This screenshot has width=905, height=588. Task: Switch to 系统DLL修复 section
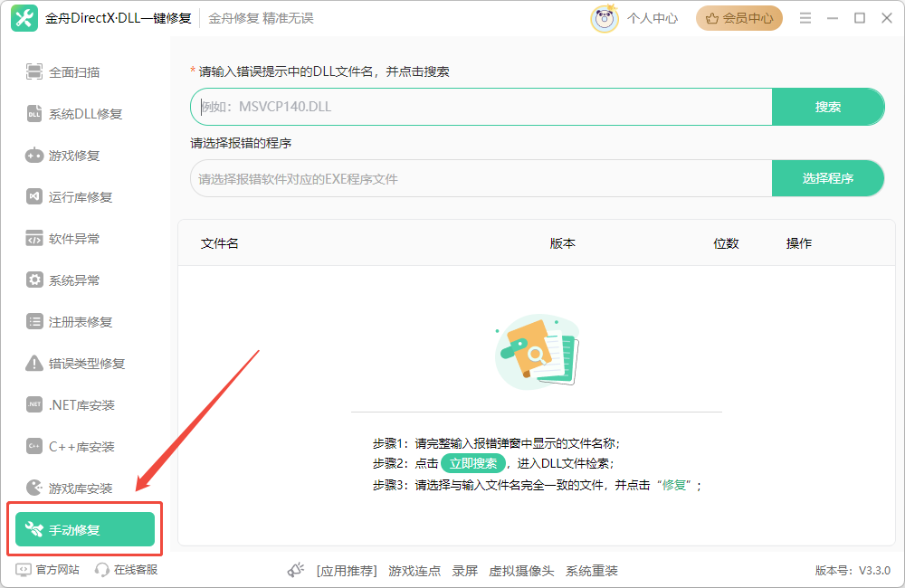point(85,114)
